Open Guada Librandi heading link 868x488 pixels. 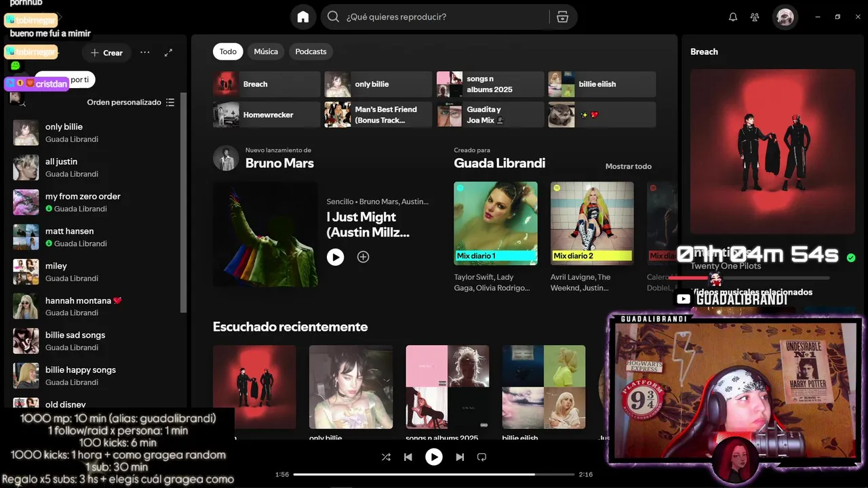tap(500, 163)
